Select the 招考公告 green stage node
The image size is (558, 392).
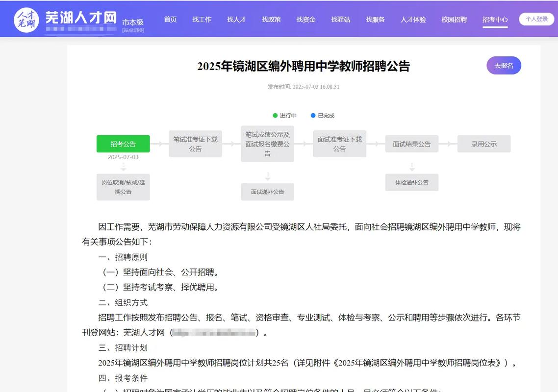coord(123,144)
